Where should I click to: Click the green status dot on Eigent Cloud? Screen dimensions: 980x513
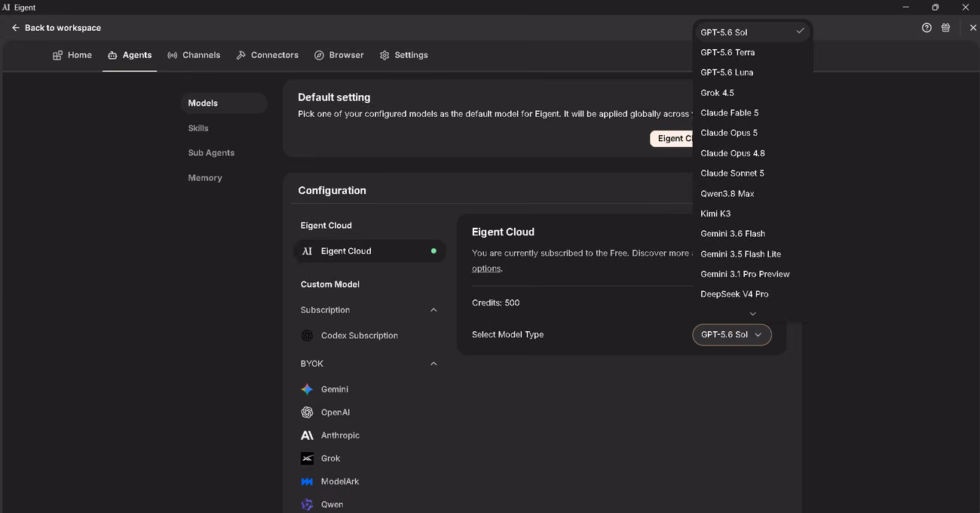[x=433, y=251]
